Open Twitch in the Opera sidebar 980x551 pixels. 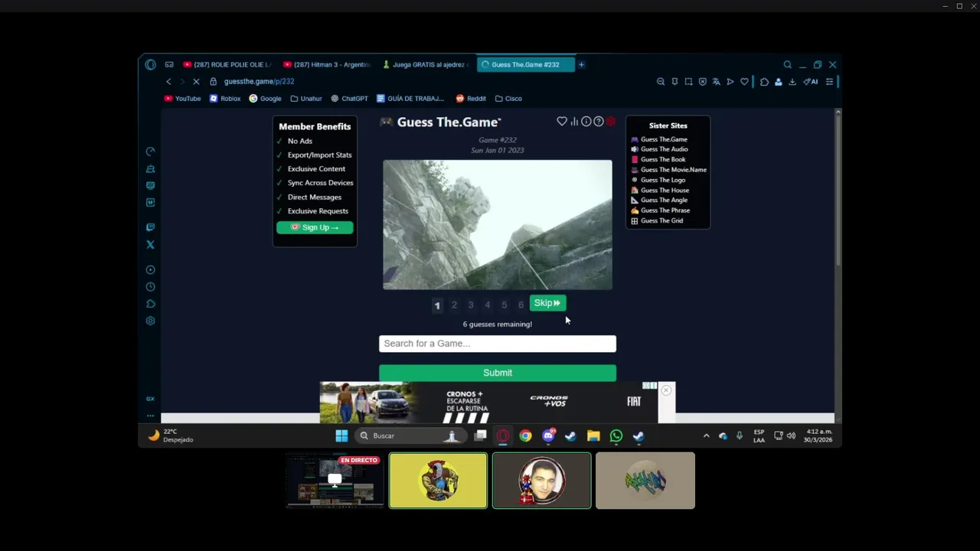(150, 227)
